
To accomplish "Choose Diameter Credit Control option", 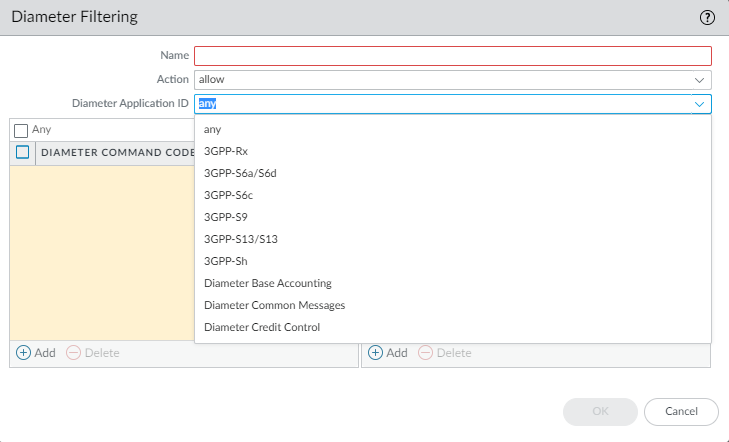I will (x=261, y=327).
